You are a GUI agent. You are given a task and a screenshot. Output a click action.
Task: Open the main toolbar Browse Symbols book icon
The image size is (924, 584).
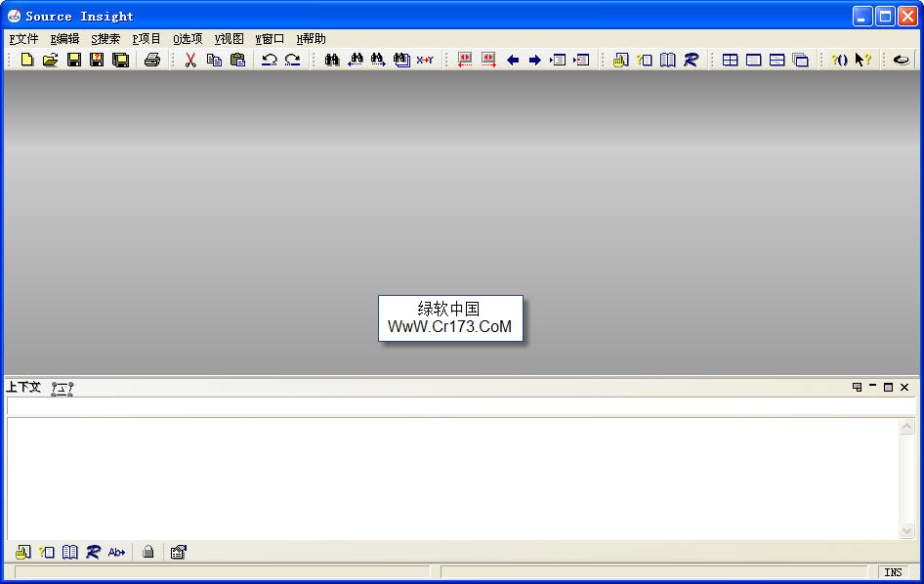click(668, 60)
